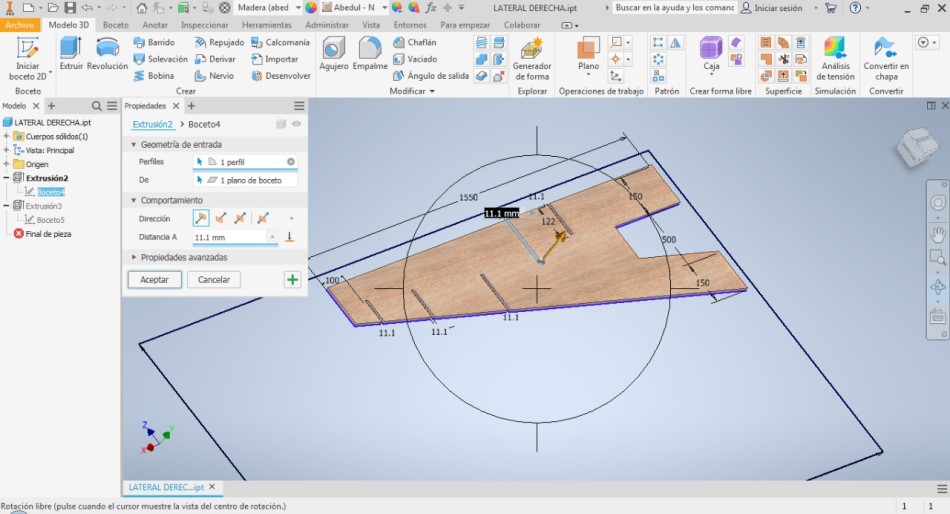Image resolution: width=950 pixels, height=514 pixels.
Task: Collapse the Comportamiento section
Action: pyautogui.click(x=134, y=200)
